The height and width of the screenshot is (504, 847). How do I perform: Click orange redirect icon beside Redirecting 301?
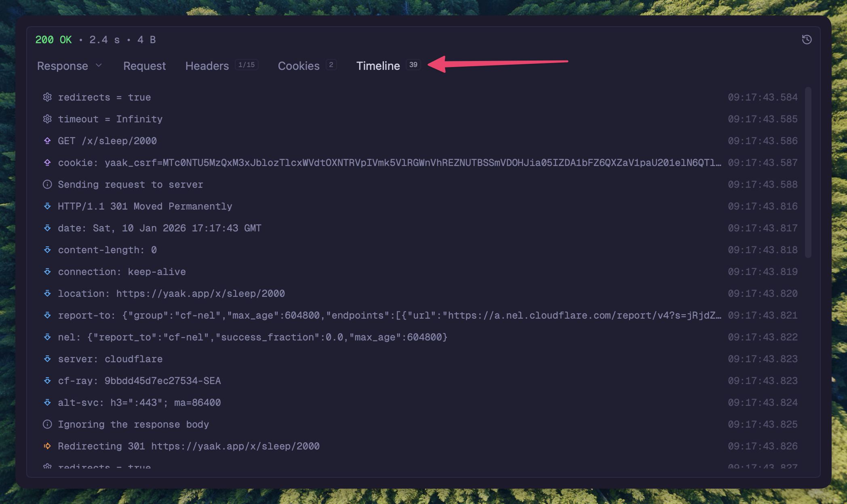point(47,446)
